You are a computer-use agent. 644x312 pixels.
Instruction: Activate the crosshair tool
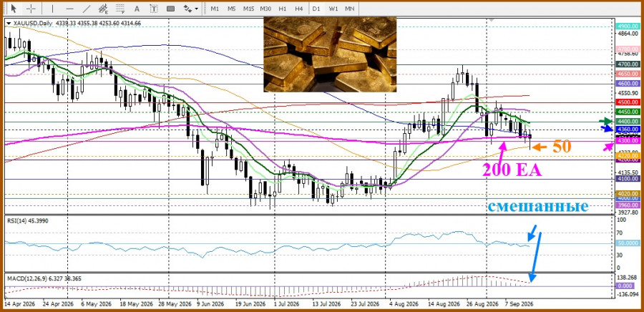click(x=31, y=8)
